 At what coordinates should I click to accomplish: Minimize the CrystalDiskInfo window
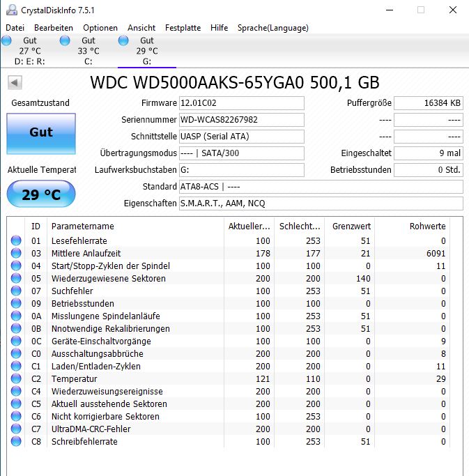390,10
